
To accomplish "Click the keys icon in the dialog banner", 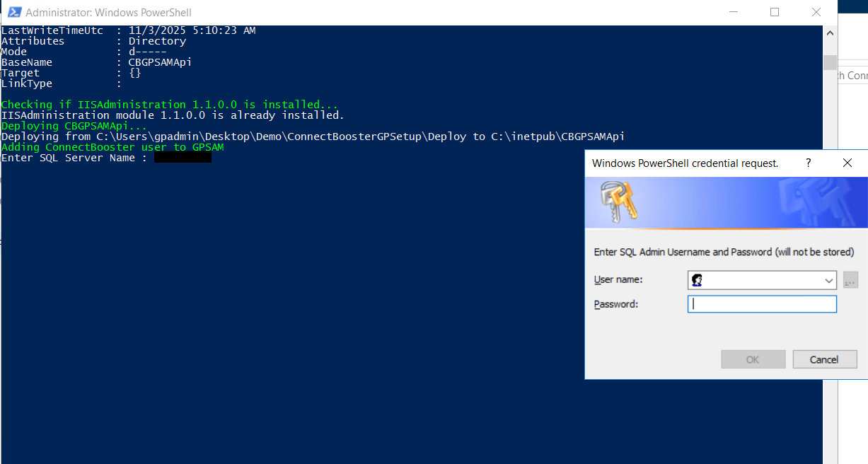I will click(619, 201).
